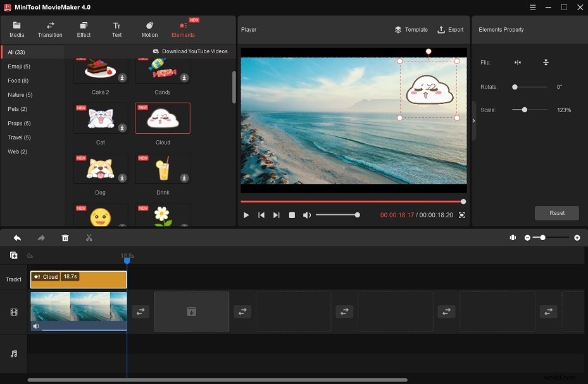This screenshot has width=588, height=384.
Task: Click the Undo icon above the timeline
Action: pyautogui.click(x=17, y=238)
